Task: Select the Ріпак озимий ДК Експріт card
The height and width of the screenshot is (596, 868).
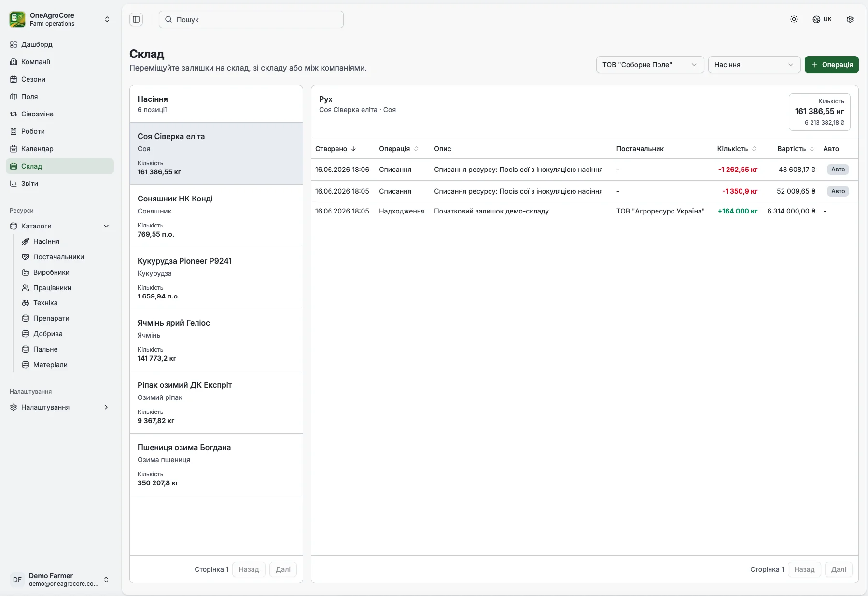Action: pos(216,402)
